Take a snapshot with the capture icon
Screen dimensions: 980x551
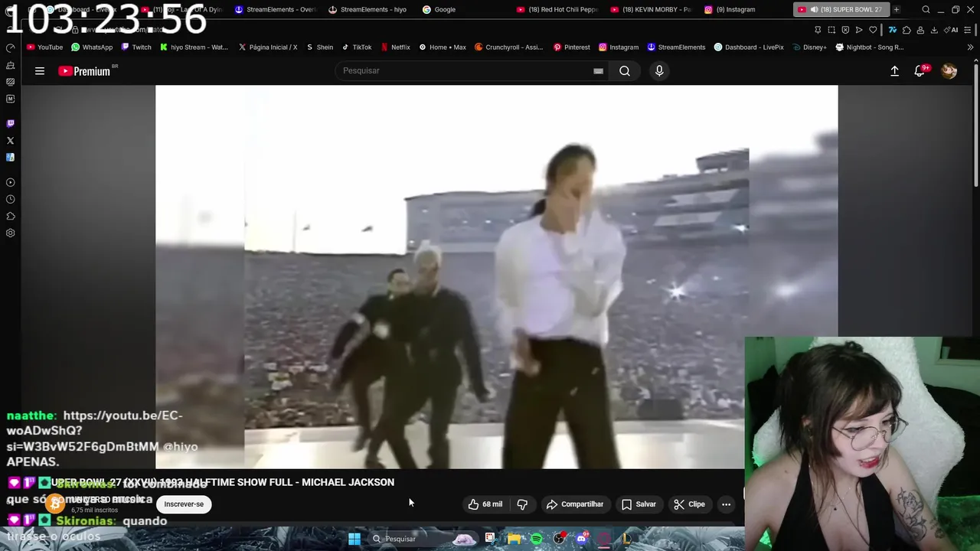831,30
